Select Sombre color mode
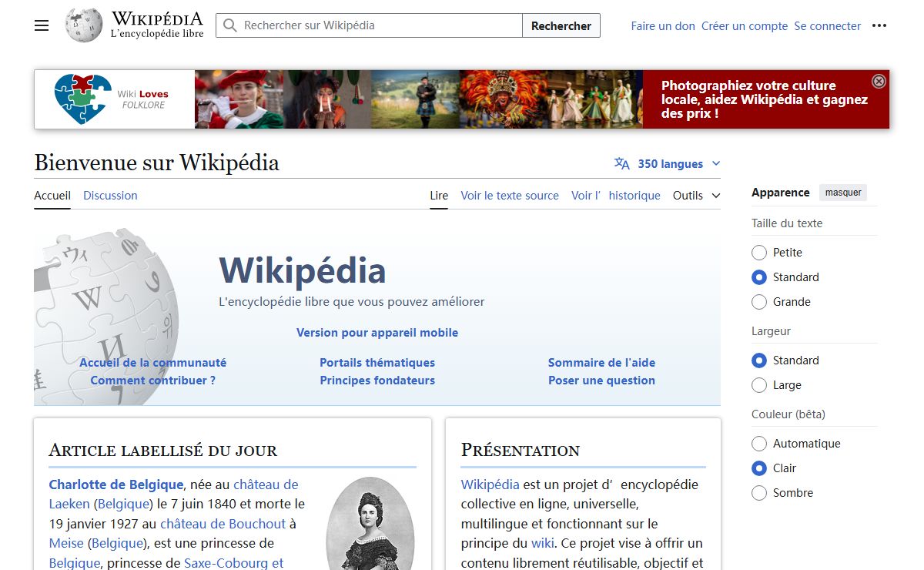Viewport: 924px width, 570px height. coord(759,493)
